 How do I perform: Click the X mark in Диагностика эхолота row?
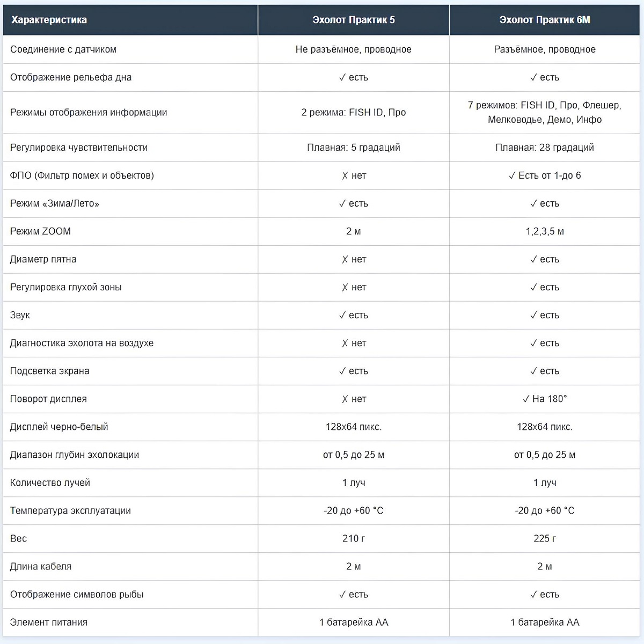click(x=345, y=343)
